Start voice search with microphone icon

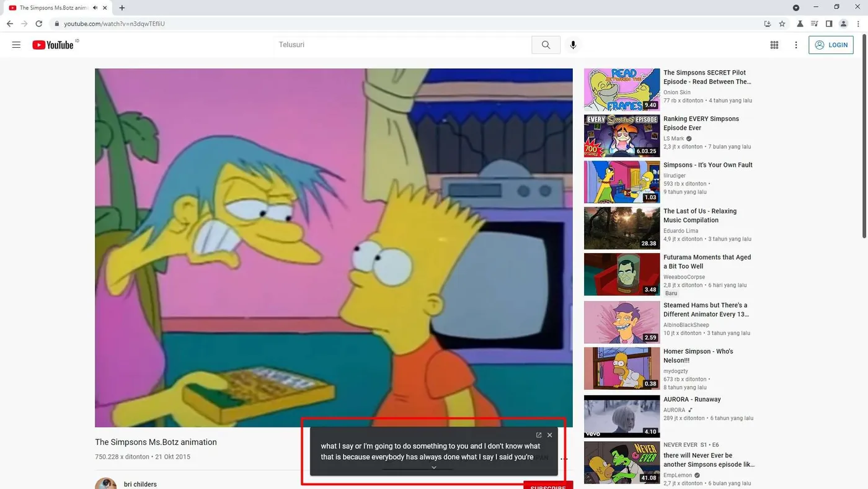573,45
